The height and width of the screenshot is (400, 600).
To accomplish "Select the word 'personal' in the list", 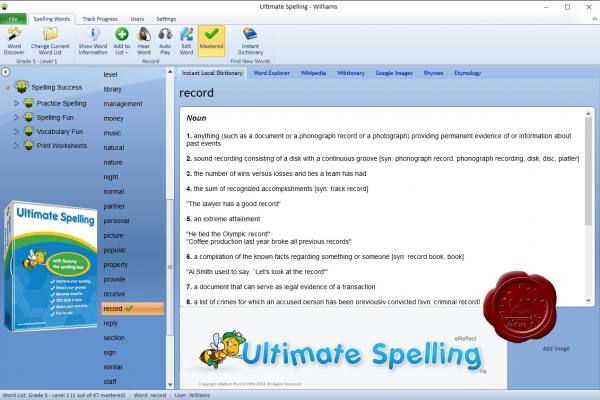I will [116, 221].
